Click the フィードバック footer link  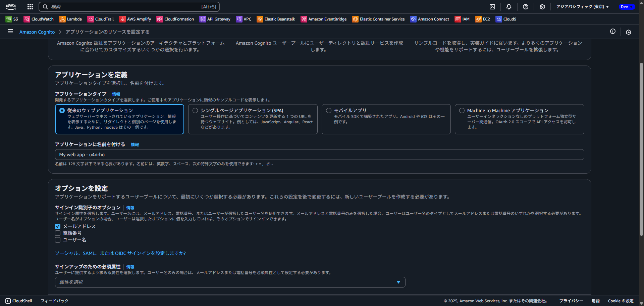coord(55,301)
